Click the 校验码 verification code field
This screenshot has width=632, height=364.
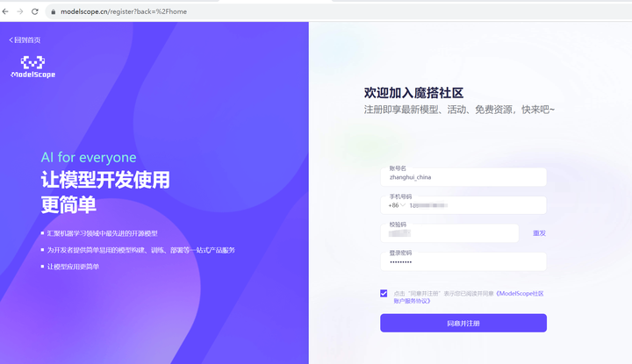pyautogui.click(x=449, y=233)
